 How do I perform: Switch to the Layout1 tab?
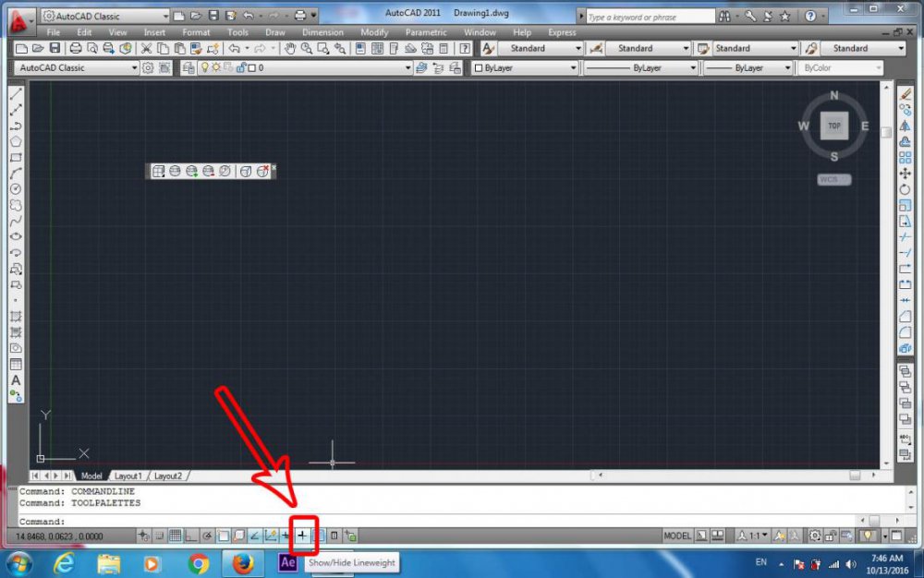(128, 476)
